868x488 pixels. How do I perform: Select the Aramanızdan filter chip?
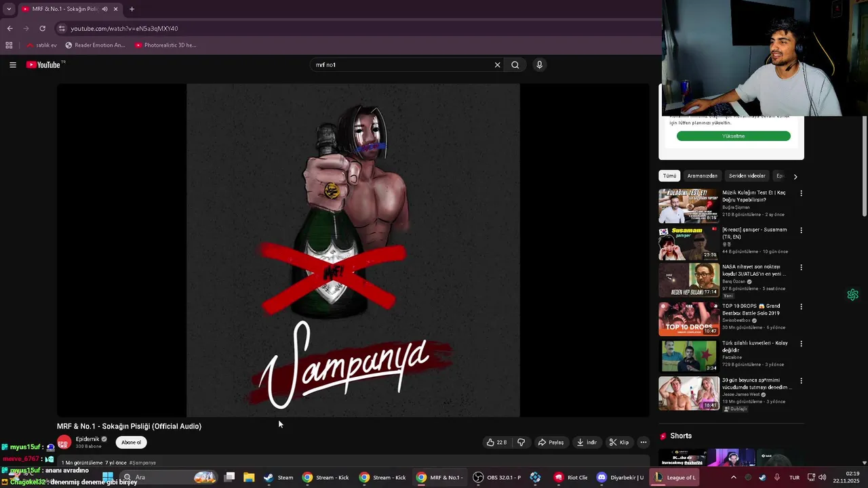702,176
